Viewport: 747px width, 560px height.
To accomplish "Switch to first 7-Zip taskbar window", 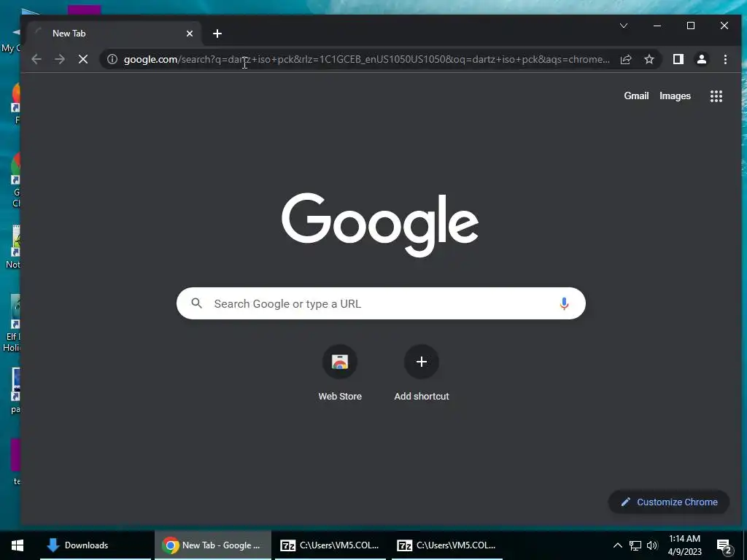I will pos(330,545).
